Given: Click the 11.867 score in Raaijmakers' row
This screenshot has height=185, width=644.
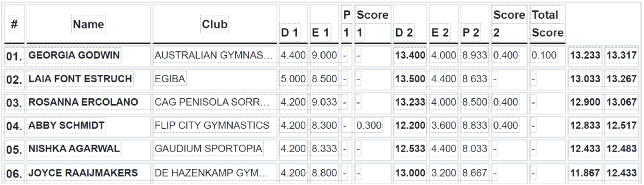Looking at the screenshot, I should (x=585, y=170).
